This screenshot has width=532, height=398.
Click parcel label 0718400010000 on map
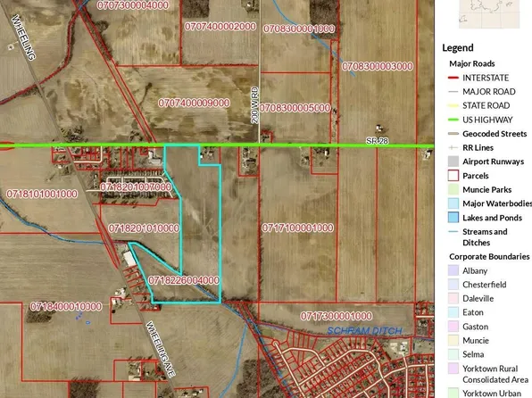pyautogui.click(x=66, y=307)
